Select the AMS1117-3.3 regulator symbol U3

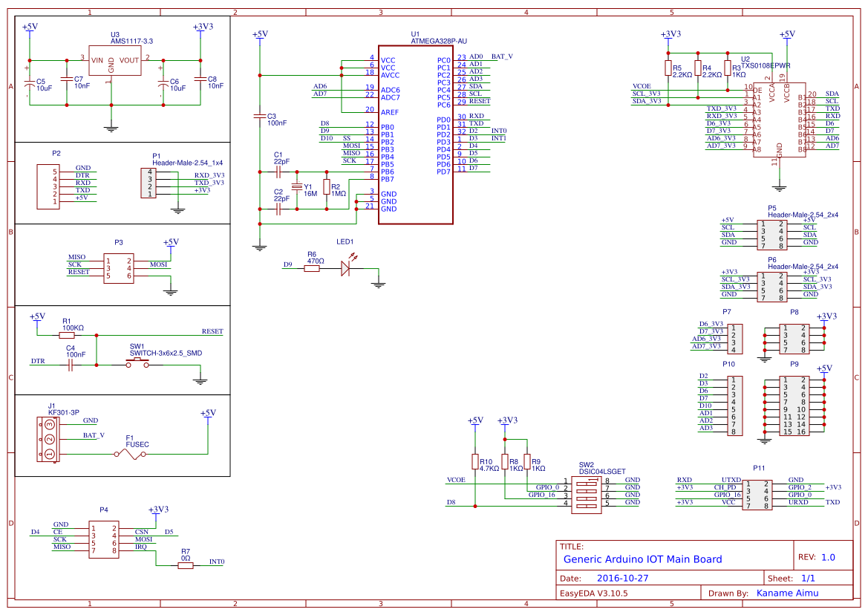pyautogui.click(x=115, y=61)
